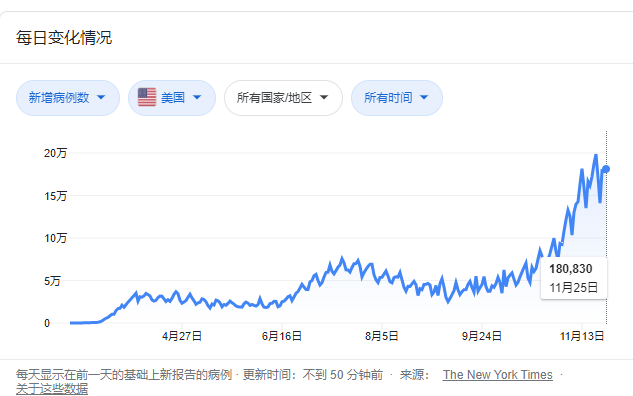Image resolution: width=633 pixels, height=396 pixels.
Task: Click the US flag icon
Action: (x=147, y=97)
